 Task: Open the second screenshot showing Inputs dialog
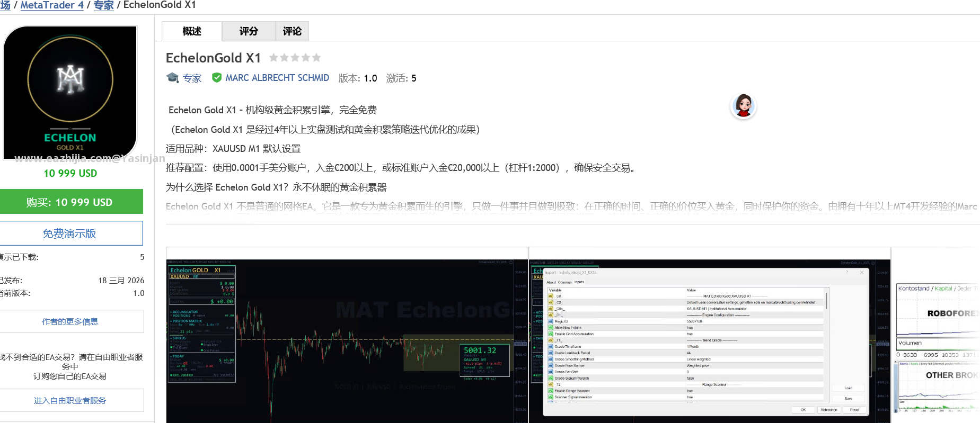pyautogui.click(x=710, y=340)
